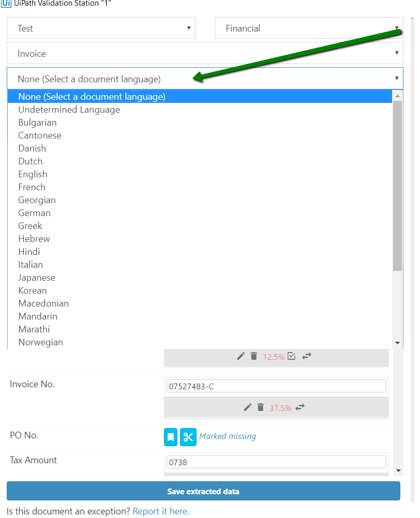Click the UiPath logo in title bar
Screen dimensions: 420x518
pos(6,3)
